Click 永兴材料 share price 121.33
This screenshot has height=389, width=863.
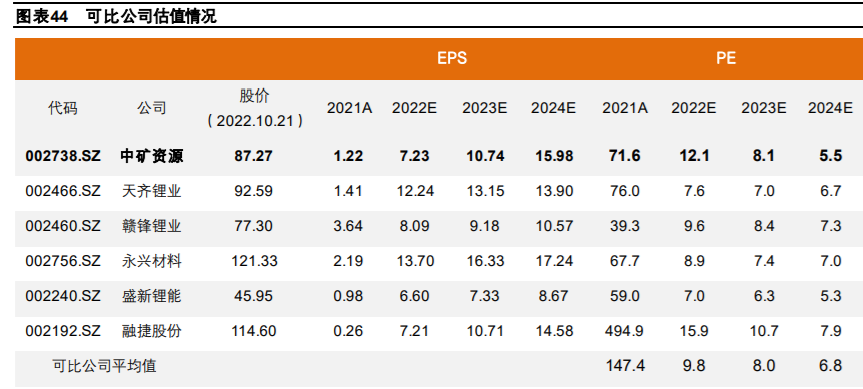(x=254, y=261)
